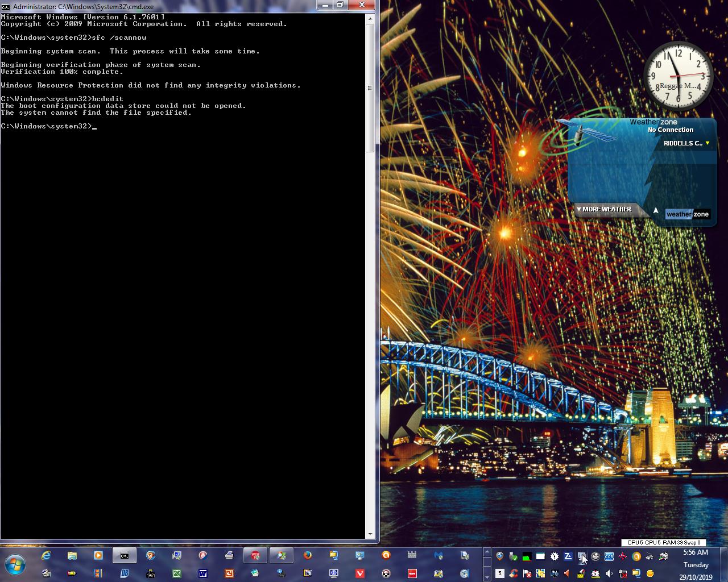Open the volume speaker tray icon
728x582 pixels.
[x=609, y=573]
